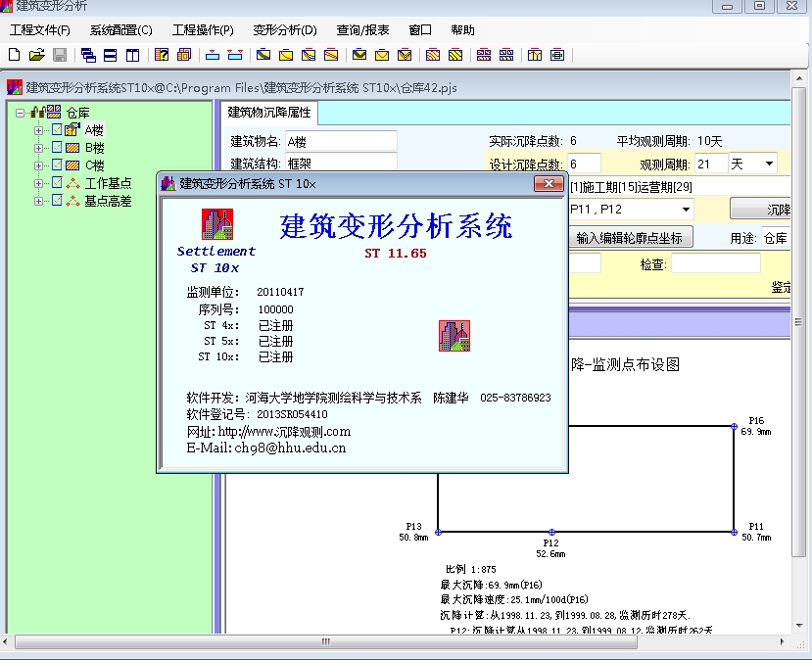The width and height of the screenshot is (812, 660).
Task: Click the New document toolbar icon
Action: (x=14, y=57)
